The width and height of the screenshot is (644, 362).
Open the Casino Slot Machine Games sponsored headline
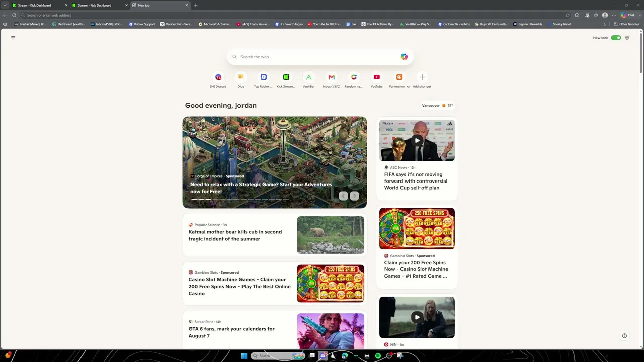click(239, 287)
